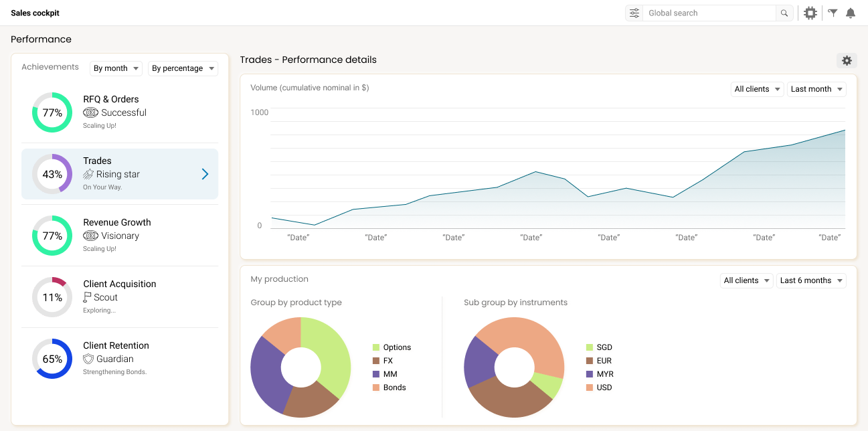This screenshot has height=431, width=868.
Task: Open the Client Acquisition achievement card
Action: tap(120, 297)
